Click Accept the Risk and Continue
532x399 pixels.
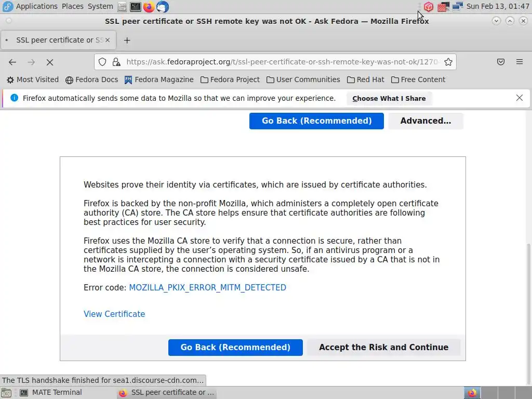tap(384, 348)
